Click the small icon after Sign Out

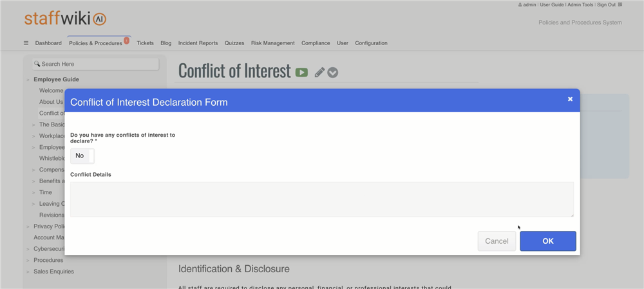(x=620, y=5)
